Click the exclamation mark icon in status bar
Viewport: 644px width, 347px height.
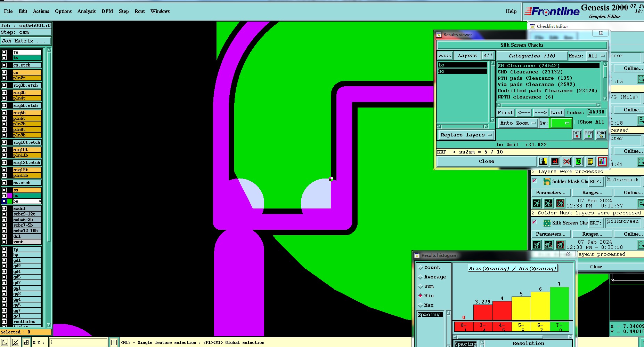114,342
